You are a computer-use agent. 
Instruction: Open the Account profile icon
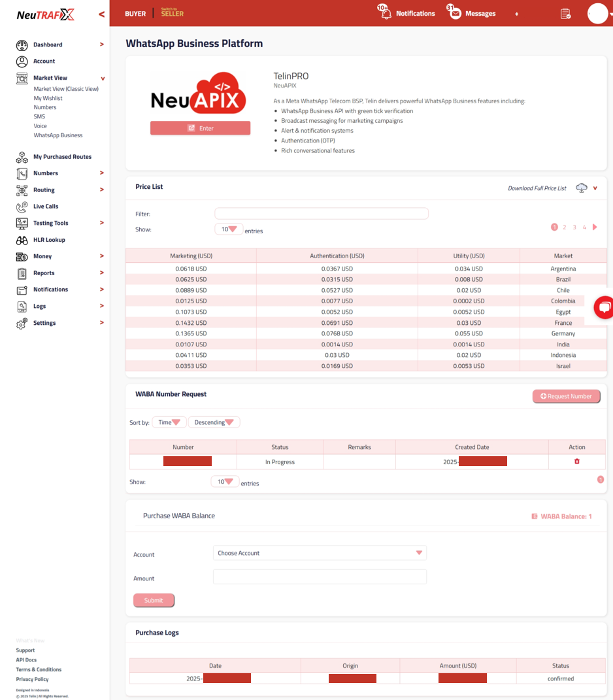point(22,61)
